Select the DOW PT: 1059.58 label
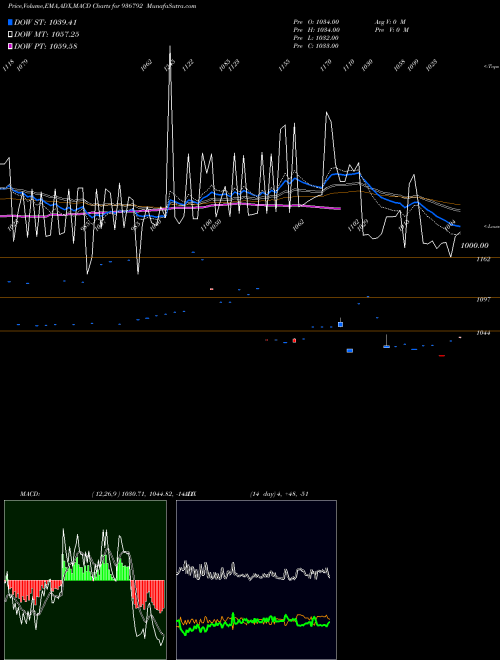Screen dimensions: 500x660 pos(45,46)
